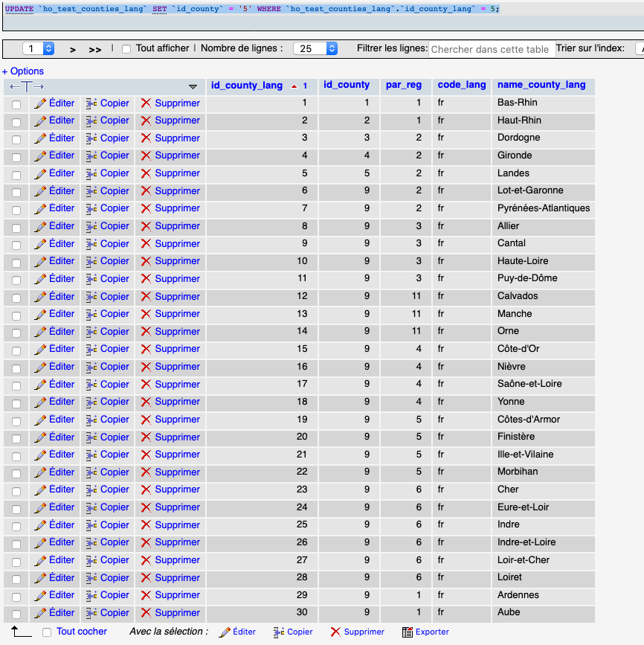Check the Tout afficher checkbox
This screenshot has width=644, height=645.
(x=126, y=49)
